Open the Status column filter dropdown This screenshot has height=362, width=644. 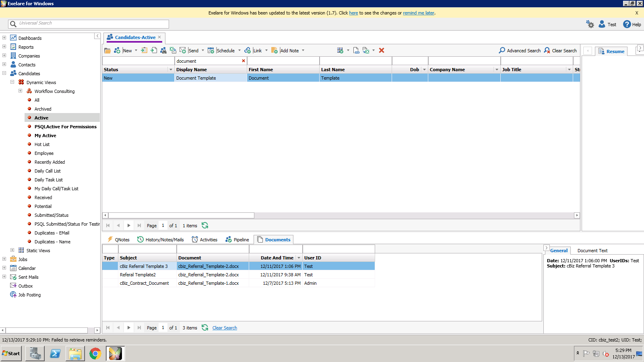point(171,70)
